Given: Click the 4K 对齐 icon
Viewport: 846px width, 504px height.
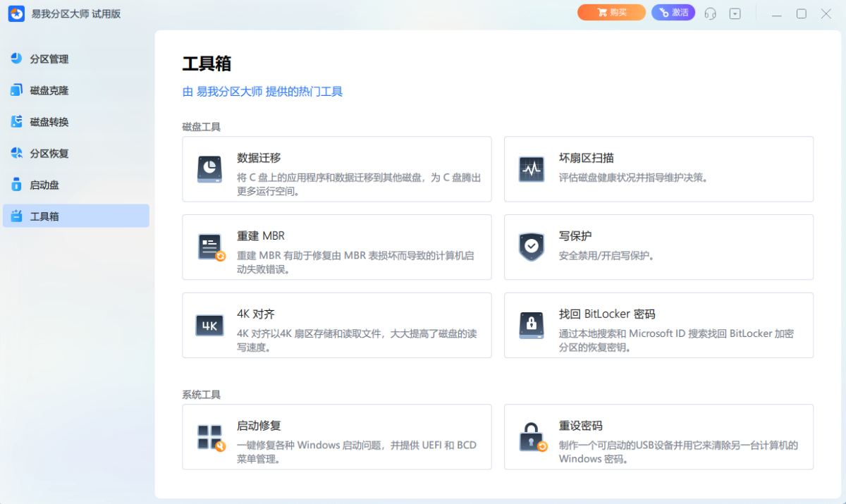Looking at the screenshot, I should (x=209, y=326).
